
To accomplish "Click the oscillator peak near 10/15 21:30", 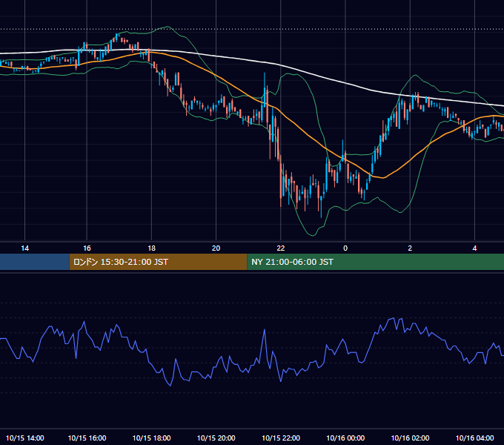I will 265,330.
